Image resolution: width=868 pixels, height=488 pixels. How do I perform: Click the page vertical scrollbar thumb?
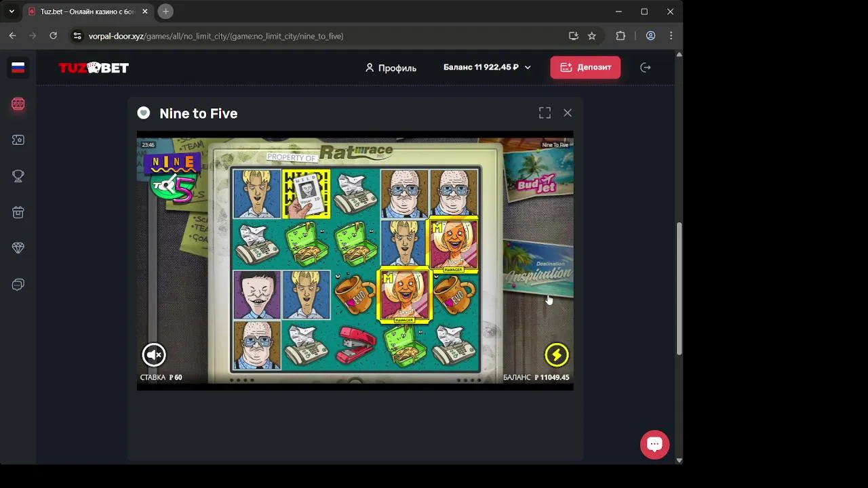coord(679,289)
